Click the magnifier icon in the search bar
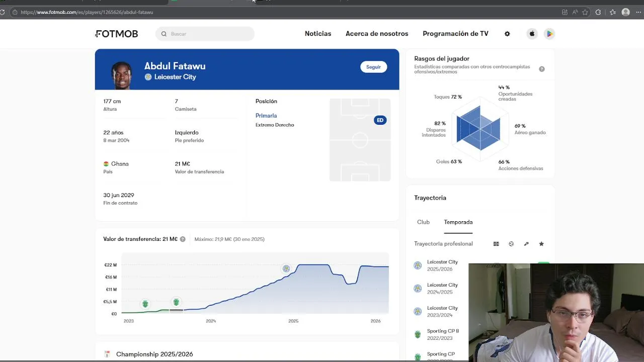Image resolution: width=644 pixels, height=362 pixels. click(164, 34)
